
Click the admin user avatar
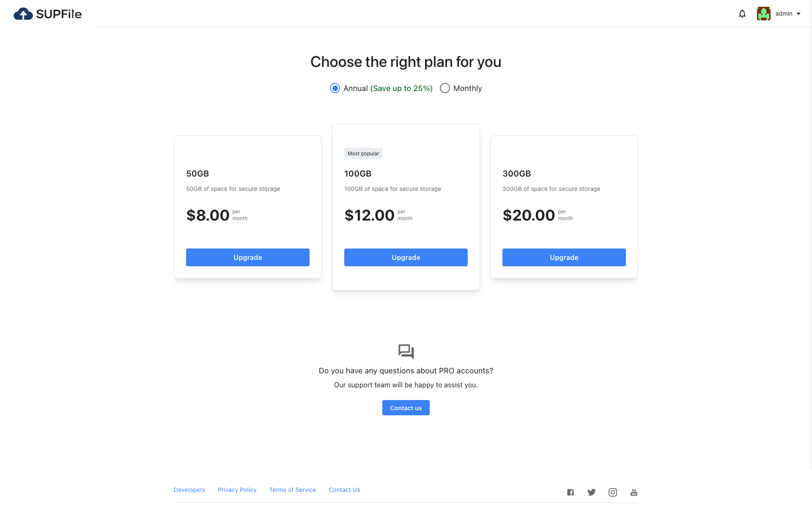[x=763, y=14]
